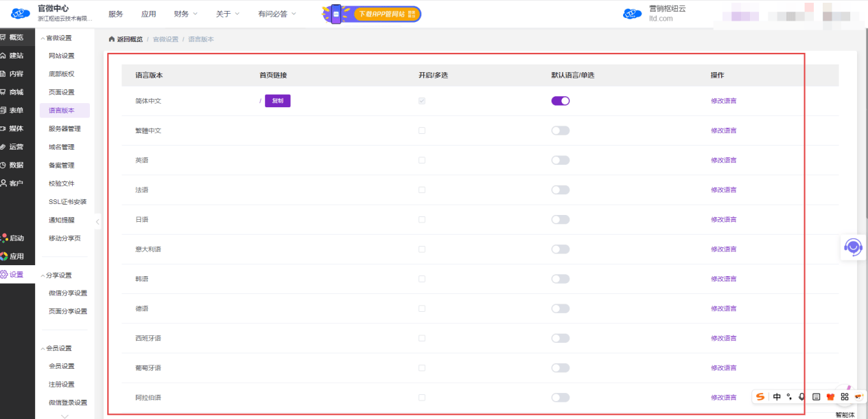Viewport: 868px width, 419px height.
Task: Tick the 日语 enable checkbox
Action: pos(421,220)
